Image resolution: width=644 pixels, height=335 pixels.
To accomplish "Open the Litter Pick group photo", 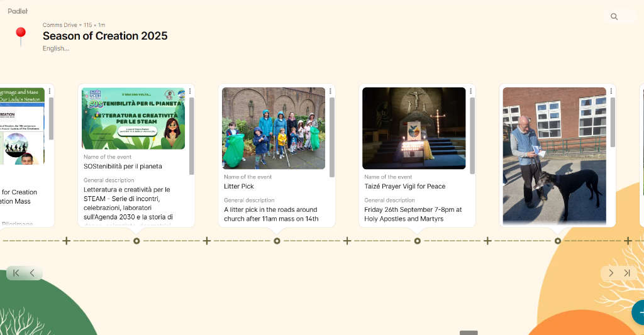I will [x=274, y=128].
